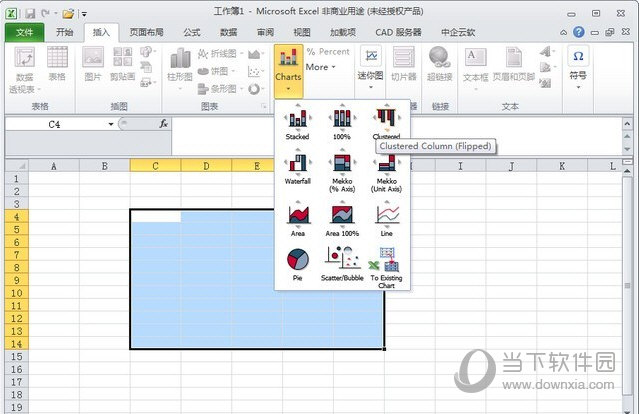Pick the Mekko (Unit Axis) chart

386,166
